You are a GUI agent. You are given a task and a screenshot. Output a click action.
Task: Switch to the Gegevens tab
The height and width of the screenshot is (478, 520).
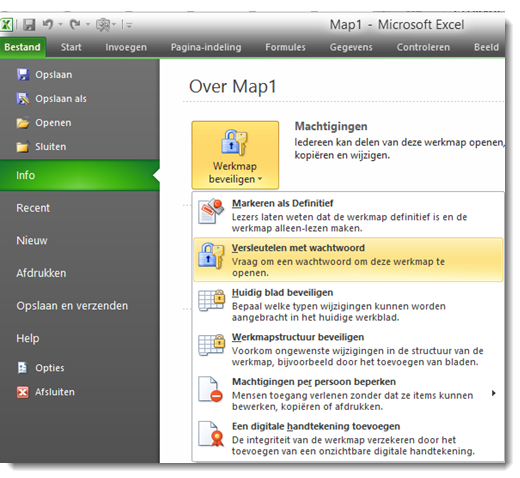click(x=351, y=47)
